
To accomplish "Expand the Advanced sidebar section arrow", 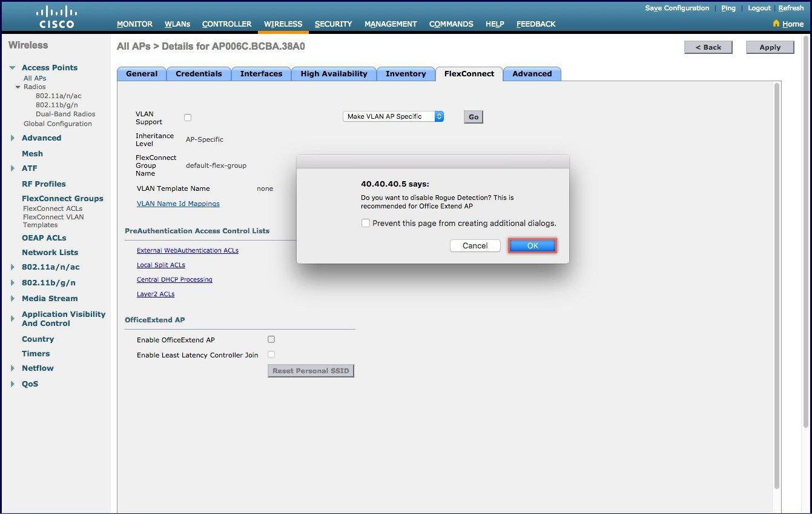I will [x=13, y=138].
